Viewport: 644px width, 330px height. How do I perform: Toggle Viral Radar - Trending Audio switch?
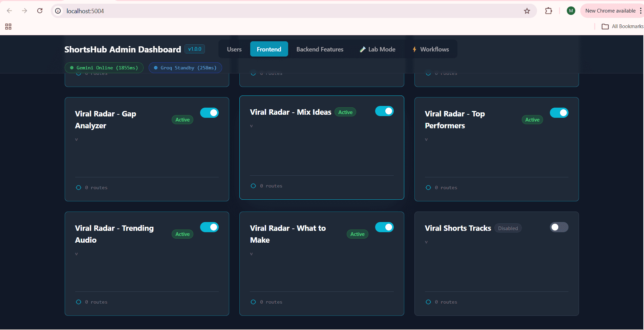pyautogui.click(x=209, y=227)
